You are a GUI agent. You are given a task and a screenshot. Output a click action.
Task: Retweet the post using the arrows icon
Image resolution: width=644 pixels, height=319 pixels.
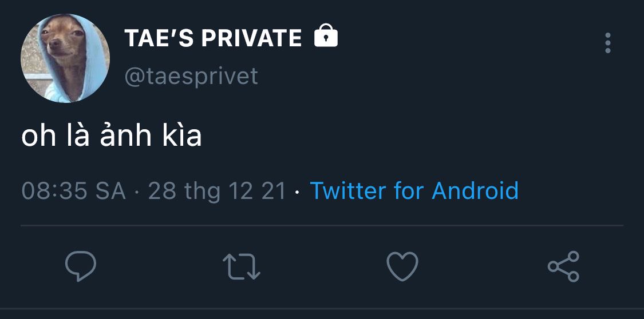coord(241,267)
